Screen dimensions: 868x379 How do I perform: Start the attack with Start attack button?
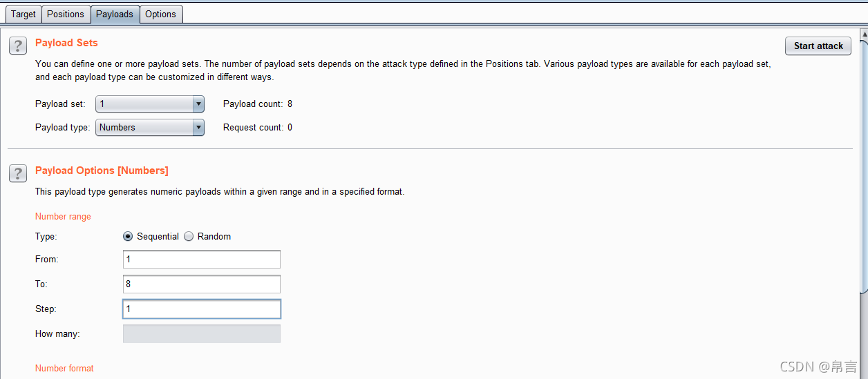(818, 46)
